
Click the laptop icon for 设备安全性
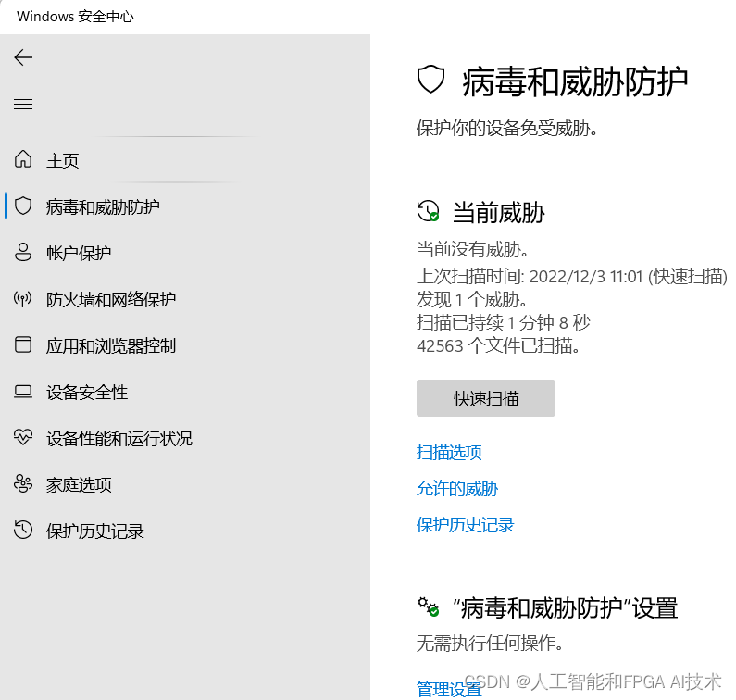coord(23,391)
